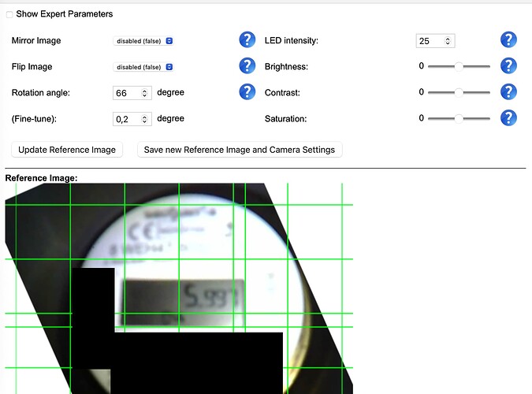Select the Fine-tune degree field
Viewport: 532px width, 394px height.
126,119
